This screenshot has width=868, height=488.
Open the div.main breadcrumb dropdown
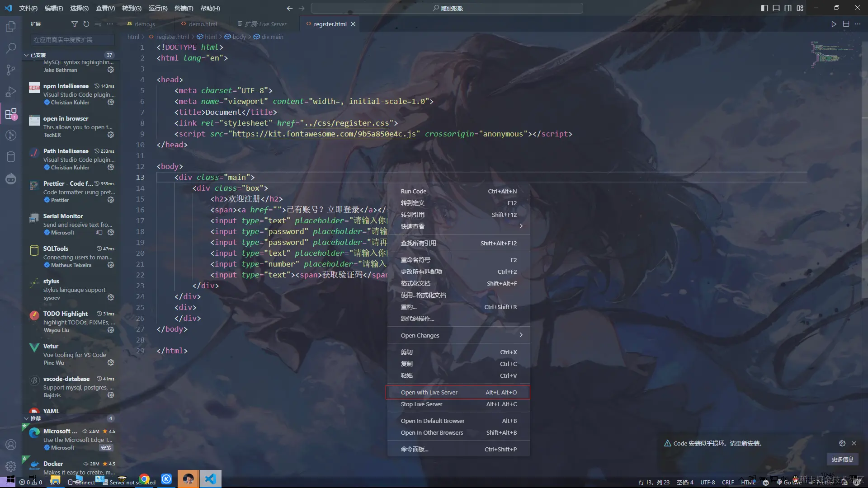(269, 37)
